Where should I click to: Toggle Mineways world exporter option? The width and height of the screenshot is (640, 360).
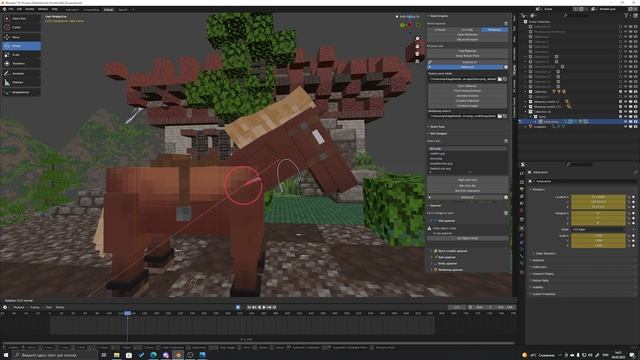494,30
